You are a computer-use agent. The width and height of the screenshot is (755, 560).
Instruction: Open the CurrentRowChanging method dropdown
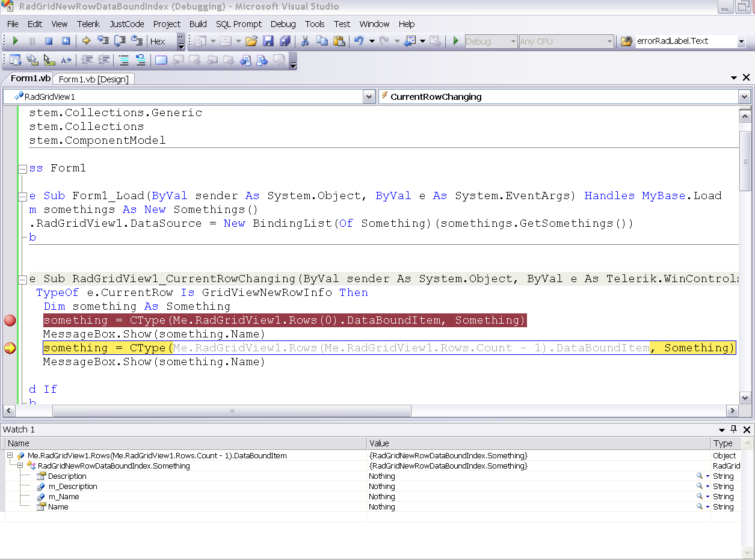coord(744,97)
